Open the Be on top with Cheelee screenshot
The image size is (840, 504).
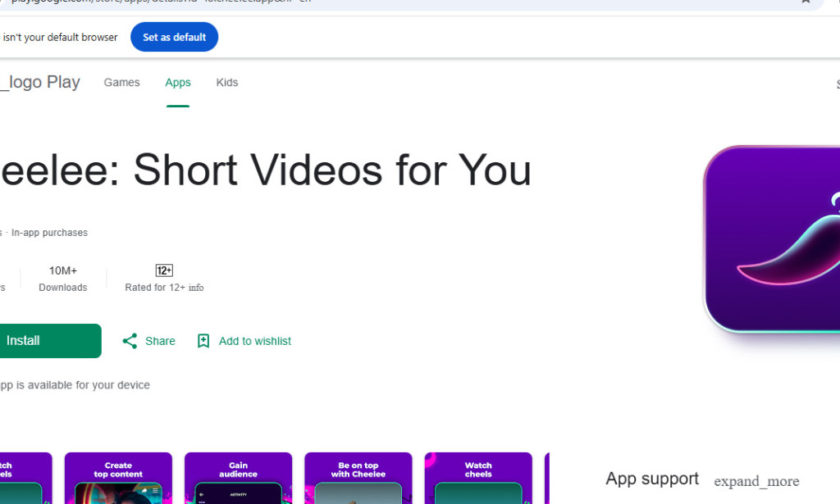point(358,479)
